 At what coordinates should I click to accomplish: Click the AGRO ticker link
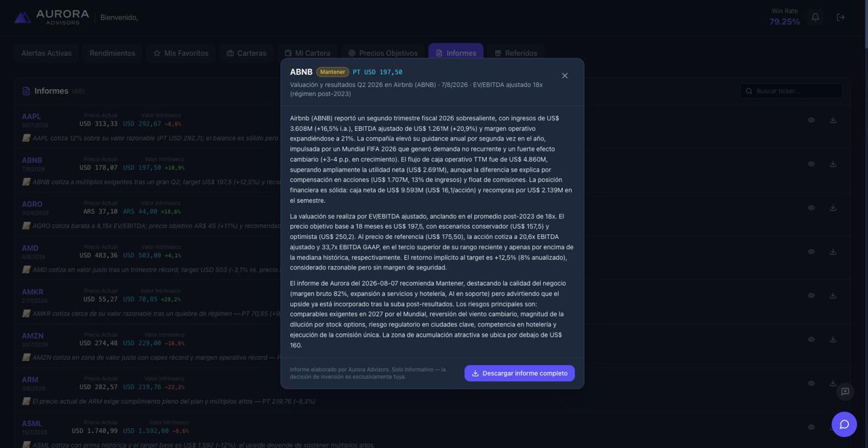click(32, 204)
